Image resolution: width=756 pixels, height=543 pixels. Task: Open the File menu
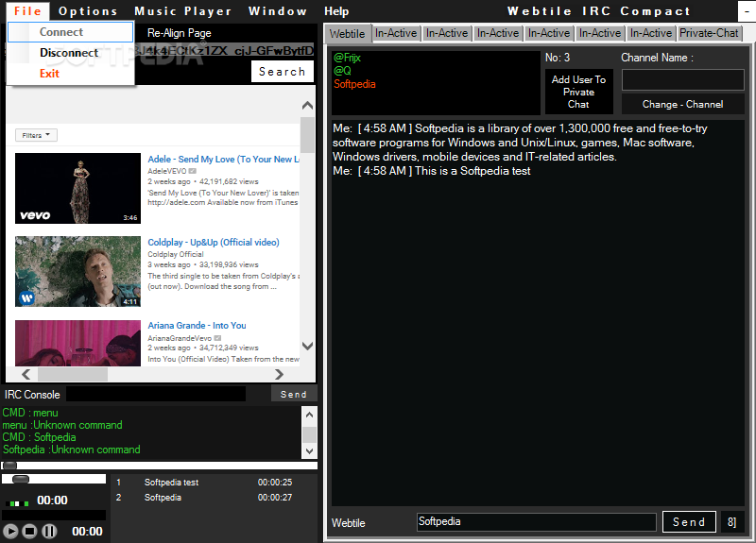(x=27, y=11)
